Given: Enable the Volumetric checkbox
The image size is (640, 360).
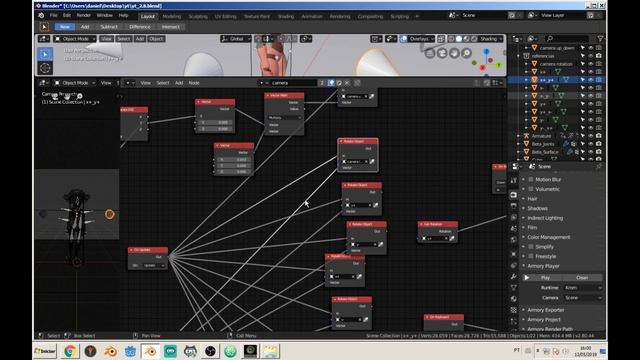Looking at the screenshot, I should (531, 189).
